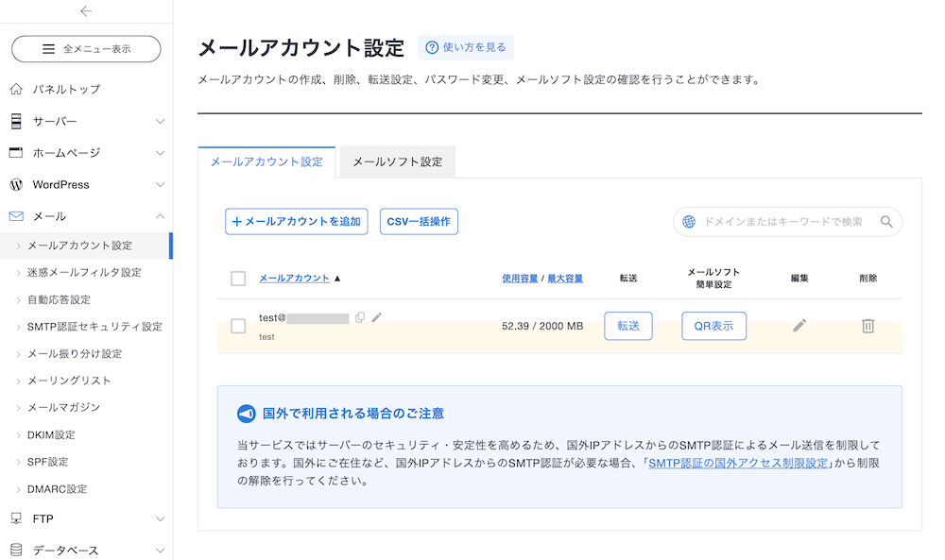Switch to the メールソフト設定 tab
The image size is (945, 560).
(x=397, y=162)
